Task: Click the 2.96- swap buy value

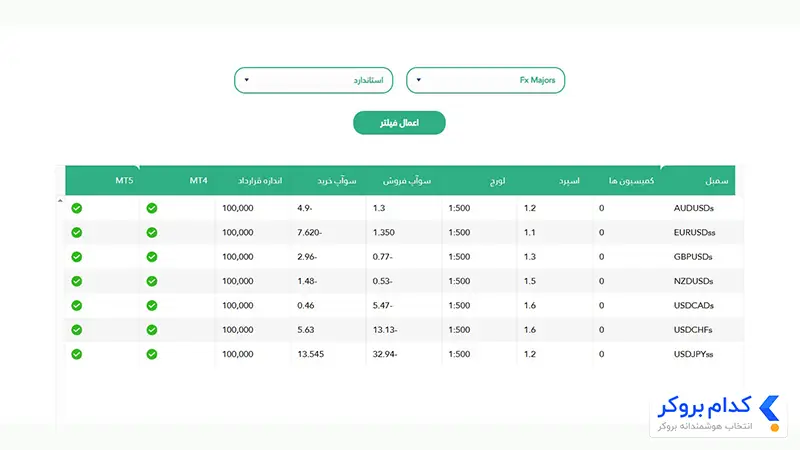Action: click(x=307, y=257)
